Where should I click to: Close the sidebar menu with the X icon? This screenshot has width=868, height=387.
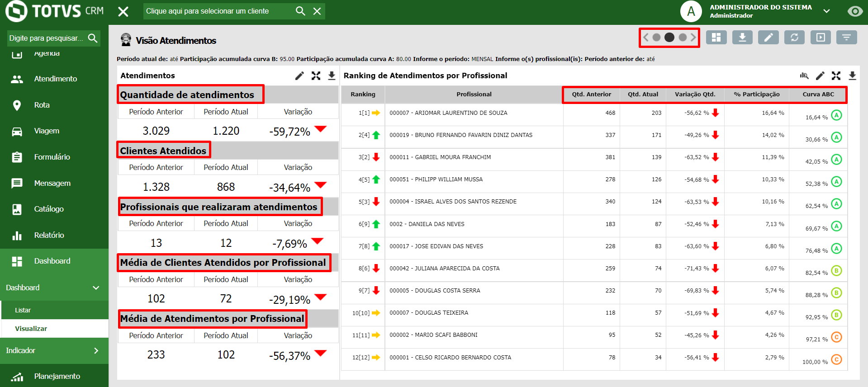click(x=123, y=11)
